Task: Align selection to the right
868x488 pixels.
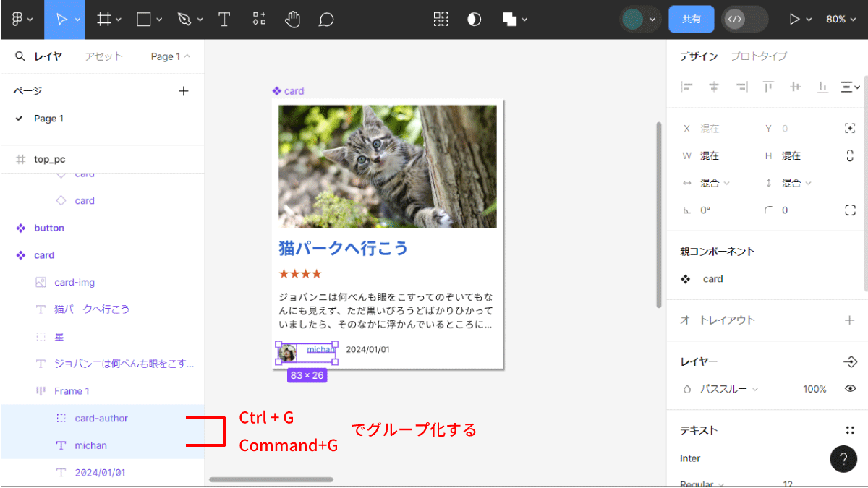Action: click(741, 87)
